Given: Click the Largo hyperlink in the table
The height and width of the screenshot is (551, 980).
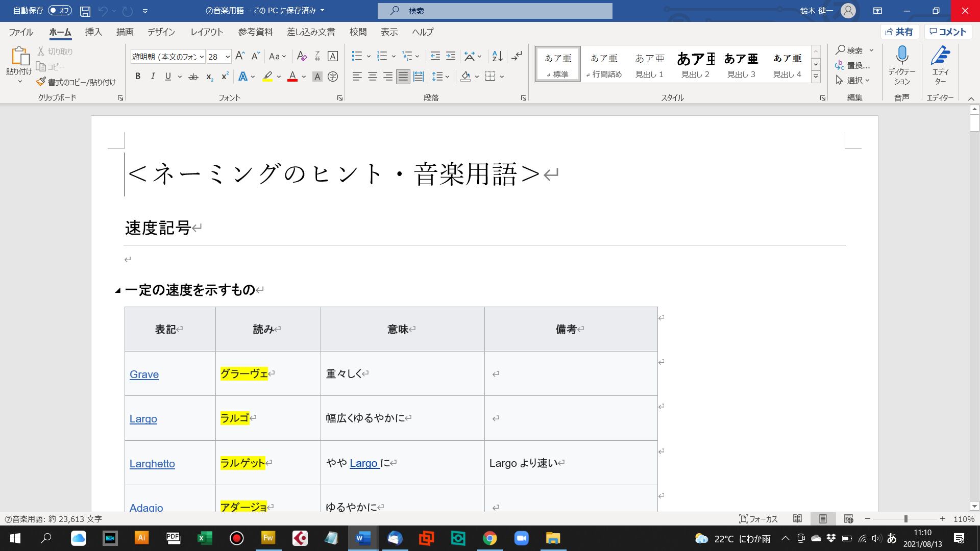Looking at the screenshot, I should pos(143,419).
